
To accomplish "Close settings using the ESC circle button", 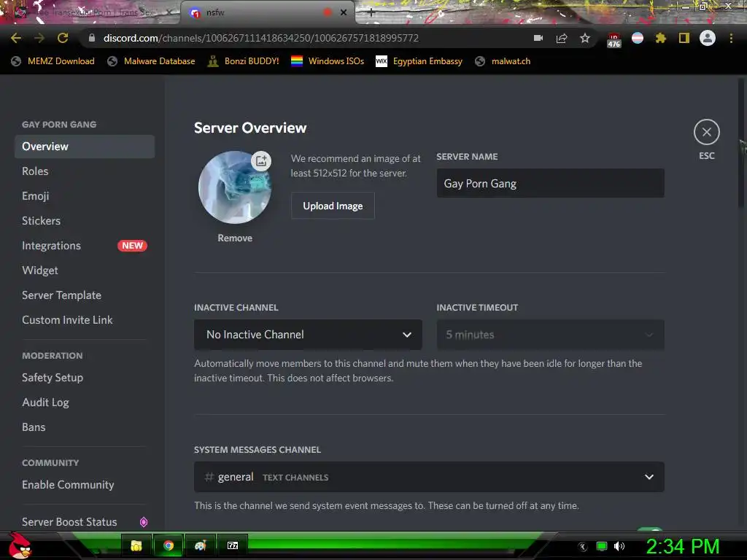I will coord(706,132).
